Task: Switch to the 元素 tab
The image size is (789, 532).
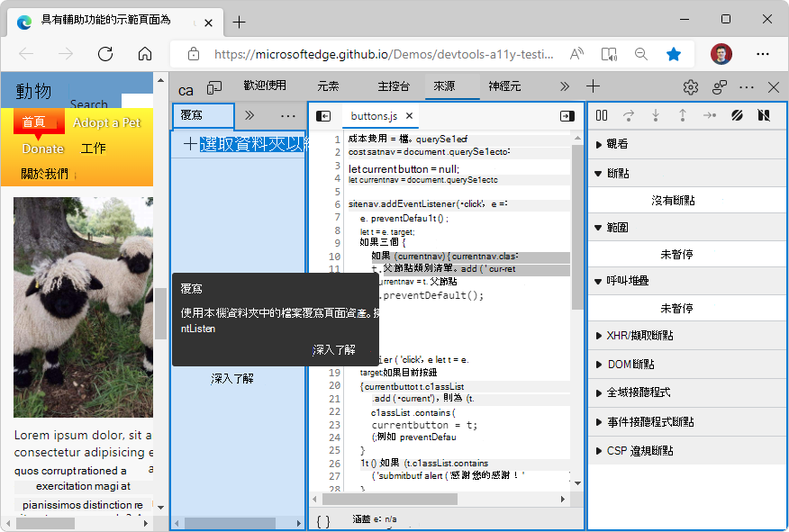Action: click(329, 86)
